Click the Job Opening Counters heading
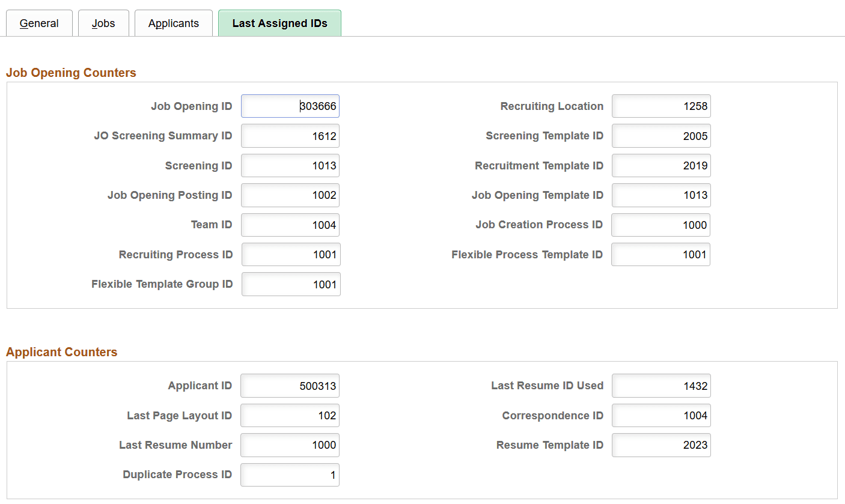The image size is (845, 504). [71, 73]
